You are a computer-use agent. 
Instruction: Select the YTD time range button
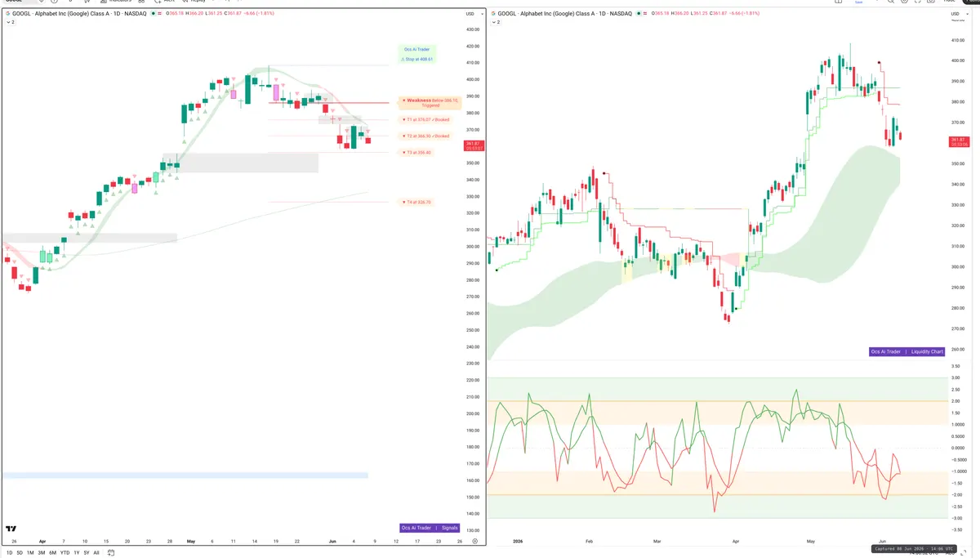pyautogui.click(x=65, y=553)
